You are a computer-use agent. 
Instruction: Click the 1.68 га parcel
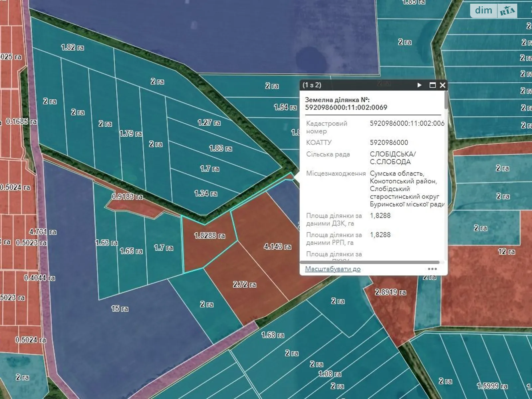coord(273,335)
